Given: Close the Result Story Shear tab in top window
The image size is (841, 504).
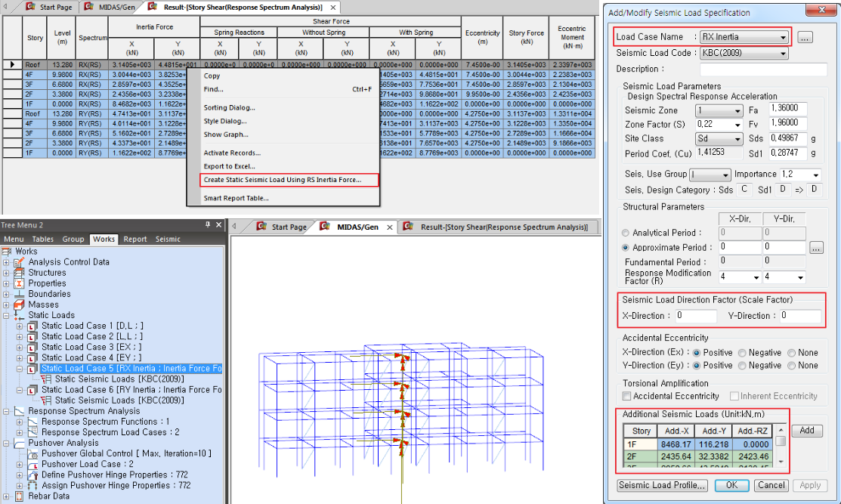Looking at the screenshot, I should 333,8.
